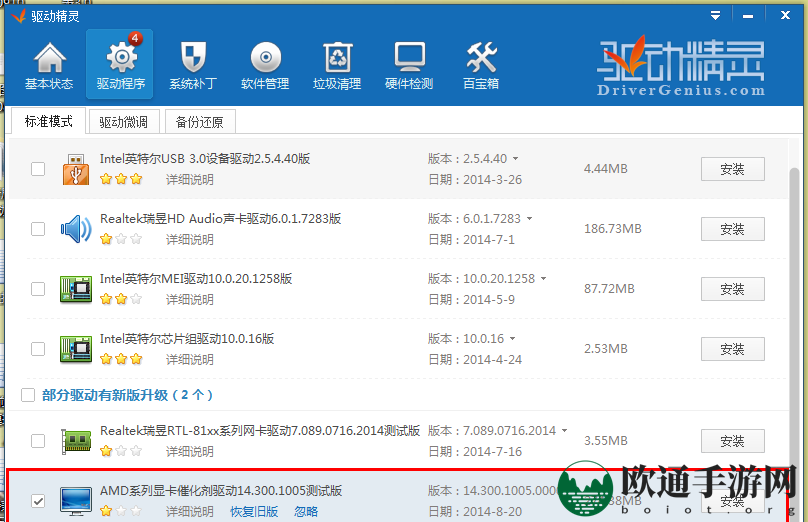Viewport: 808px width, 522px height.
Task: Expand version dropdown for 10.0.20.1258
Action: (543, 279)
